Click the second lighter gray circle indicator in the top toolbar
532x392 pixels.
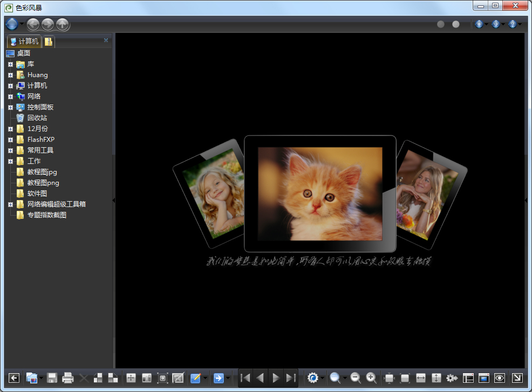click(456, 24)
